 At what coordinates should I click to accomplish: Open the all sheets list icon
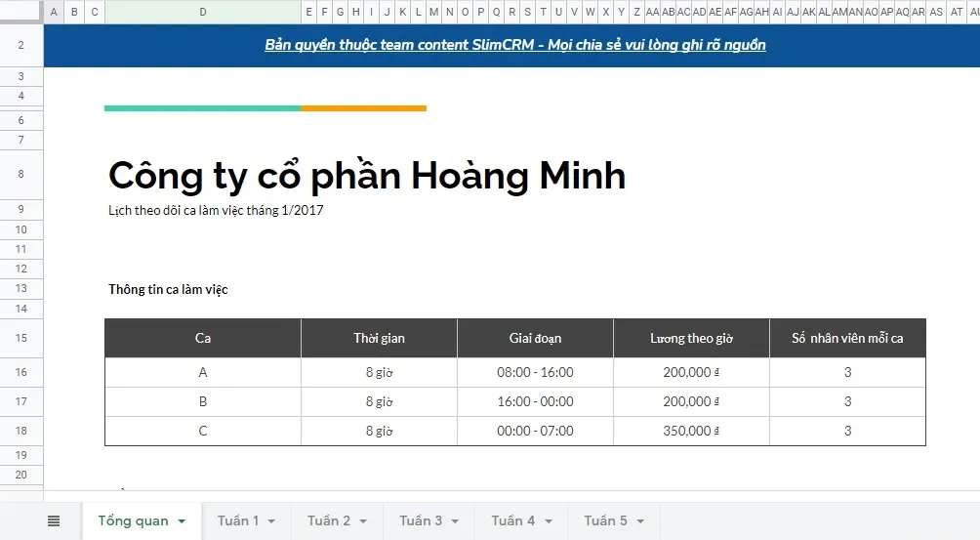(54, 520)
